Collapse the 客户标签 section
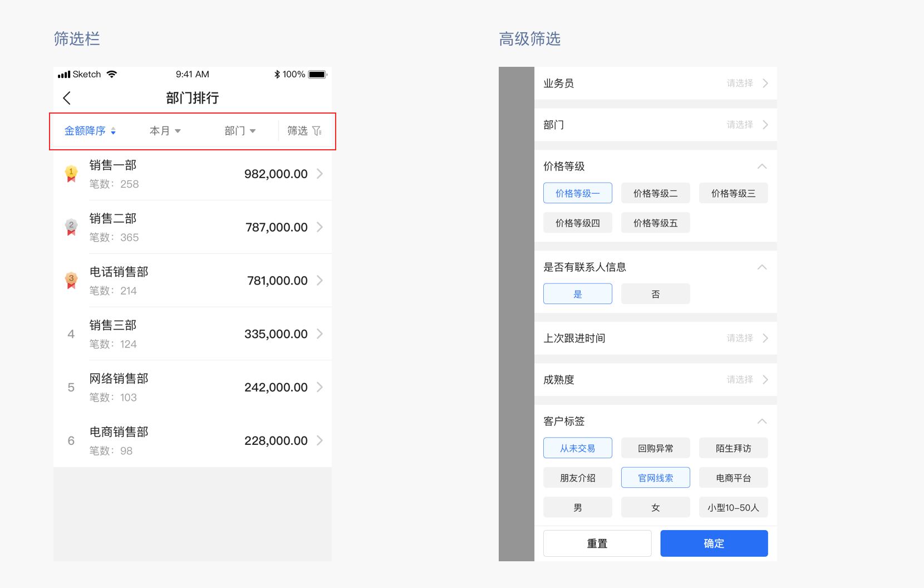Viewport: 924px width, 588px height. (x=761, y=422)
